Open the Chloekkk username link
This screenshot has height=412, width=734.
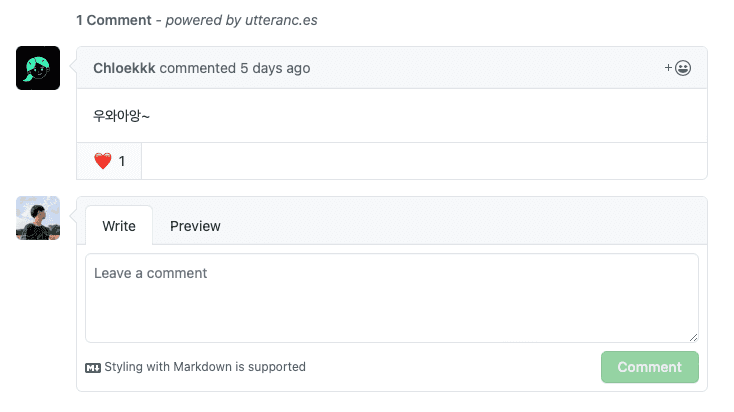pos(124,68)
